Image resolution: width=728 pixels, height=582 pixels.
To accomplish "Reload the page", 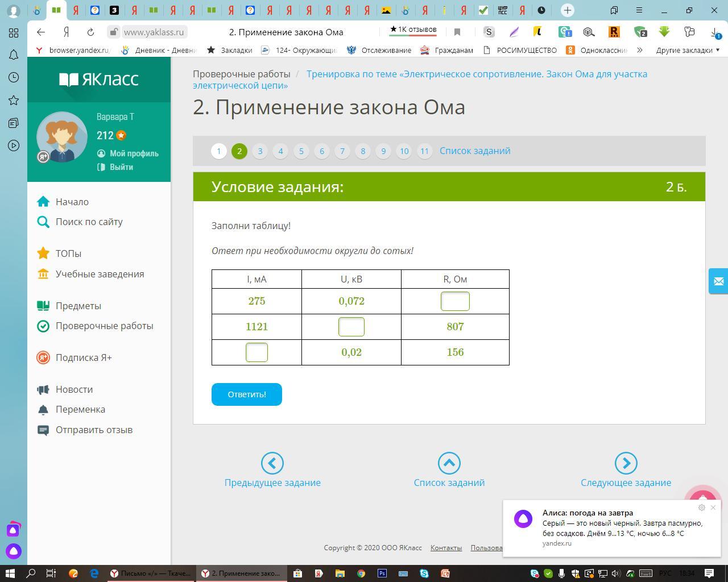I will (x=90, y=32).
